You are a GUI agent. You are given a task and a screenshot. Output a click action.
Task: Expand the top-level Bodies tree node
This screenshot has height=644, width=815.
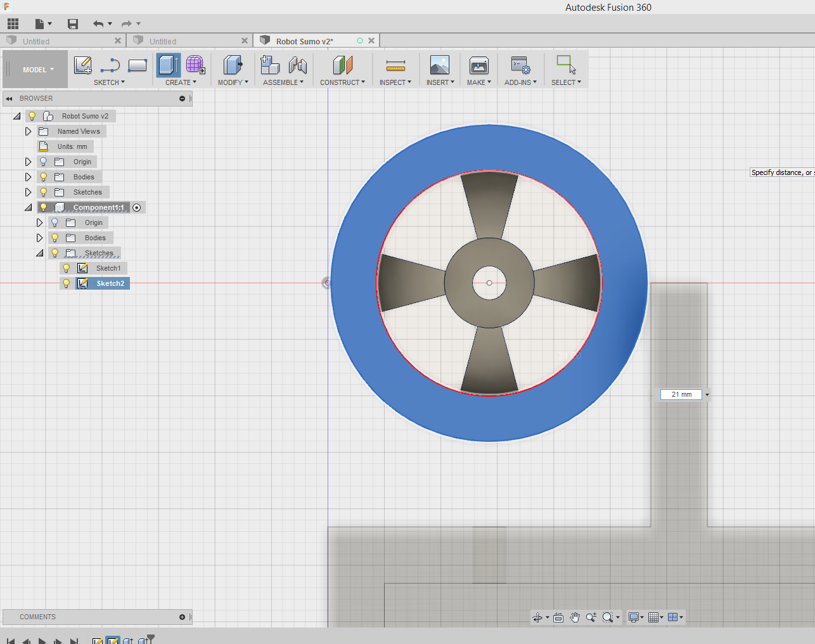tap(28, 177)
